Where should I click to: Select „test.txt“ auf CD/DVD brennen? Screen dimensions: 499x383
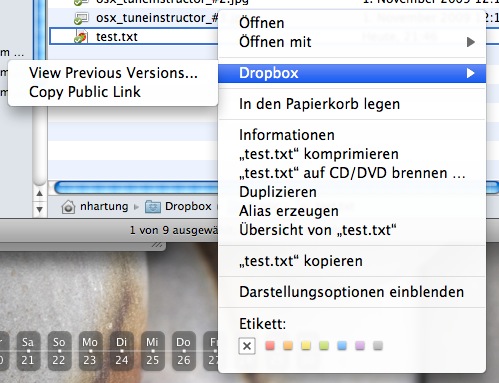pos(352,173)
